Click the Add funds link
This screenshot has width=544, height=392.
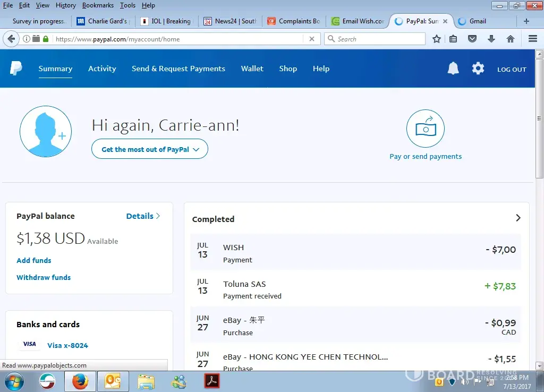pos(34,260)
